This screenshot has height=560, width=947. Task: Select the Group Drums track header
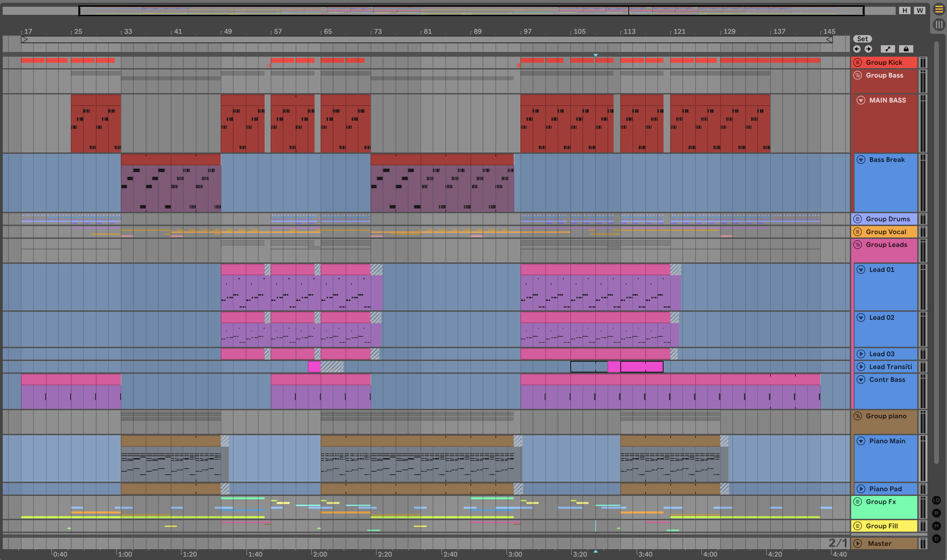pyautogui.click(x=888, y=219)
